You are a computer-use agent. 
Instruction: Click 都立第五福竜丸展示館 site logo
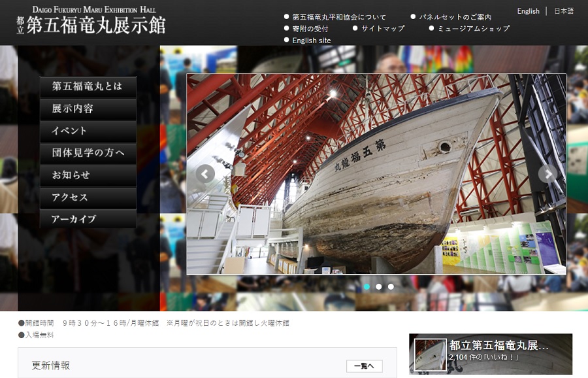[91, 21]
